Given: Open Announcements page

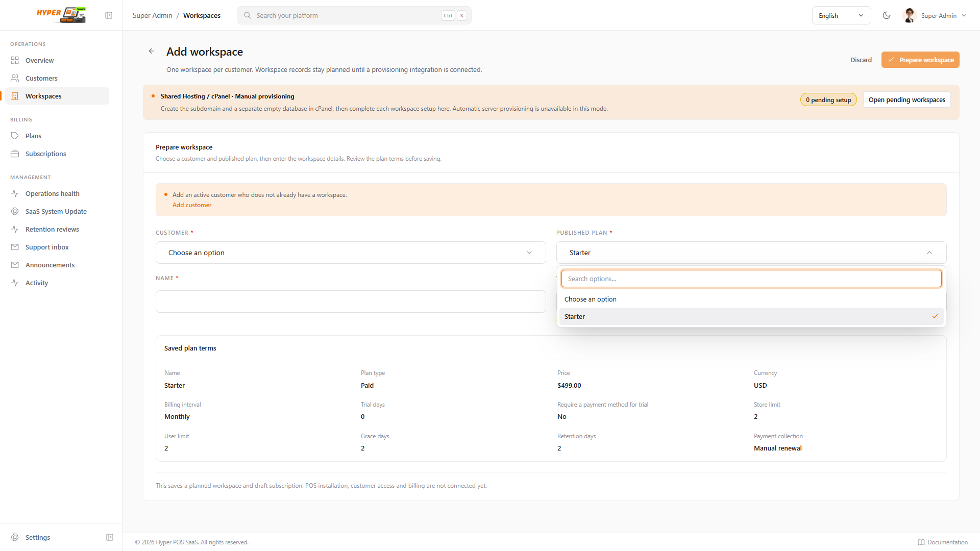Looking at the screenshot, I should 57,265.
